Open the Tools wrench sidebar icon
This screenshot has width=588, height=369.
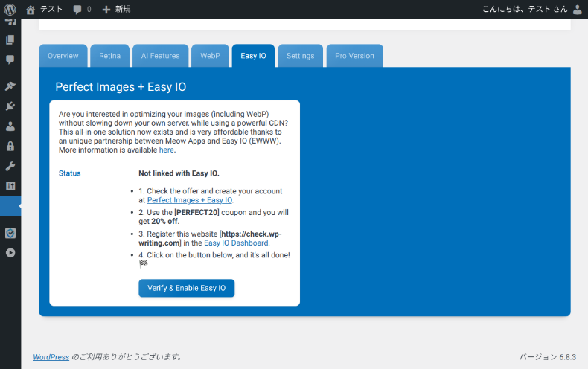pos(10,166)
